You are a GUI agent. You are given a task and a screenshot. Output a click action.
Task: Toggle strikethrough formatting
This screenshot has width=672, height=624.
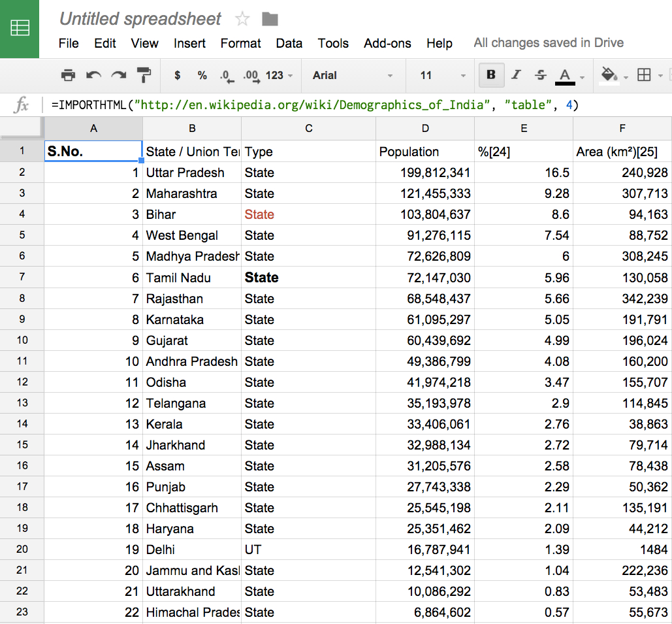point(540,75)
